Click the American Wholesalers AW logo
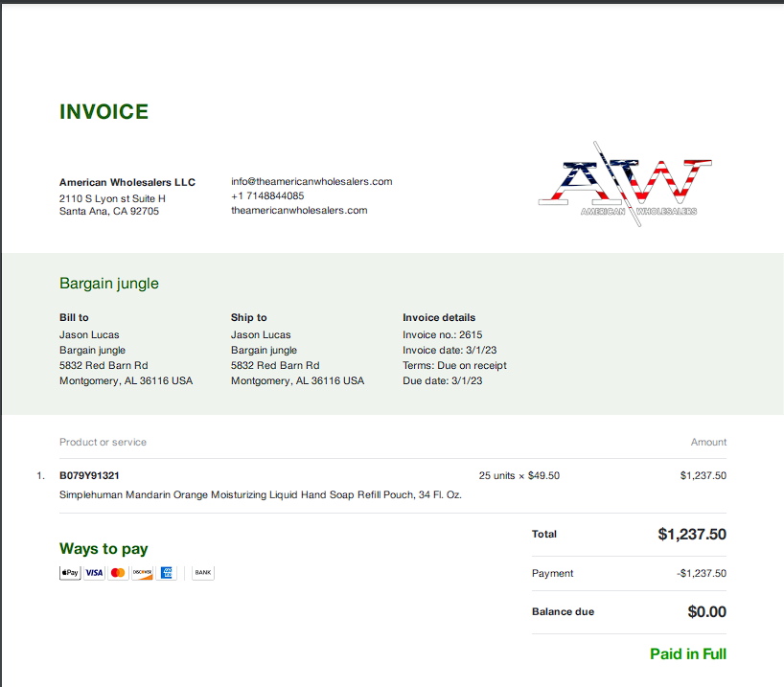This screenshot has height=687, width=784. 625,184
